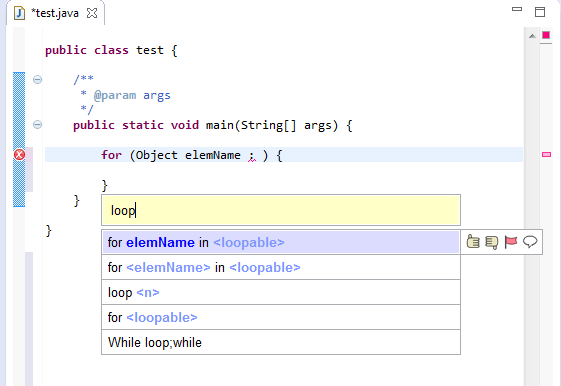
Task: Click the Java file icon on tab
Action: point(19,13)
